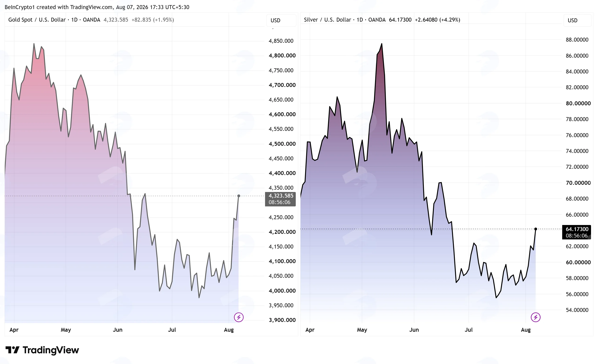
Task: Click the Jun label on gold time axis
Action: [x=117, y=330]
